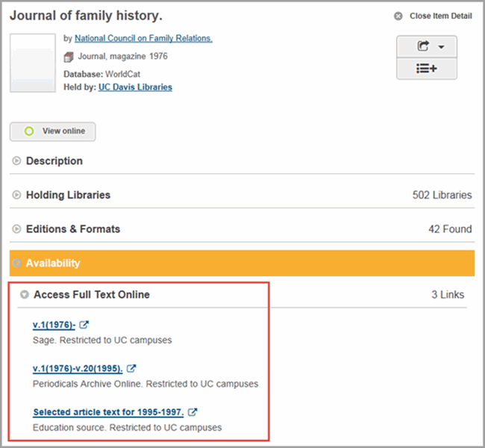Collapse the Availability section header

coord(242,263)
